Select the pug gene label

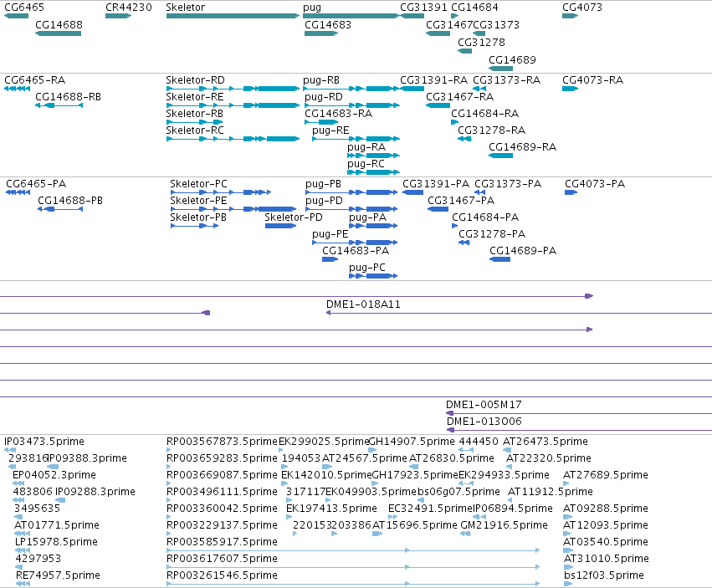click(x=312, y=8)
